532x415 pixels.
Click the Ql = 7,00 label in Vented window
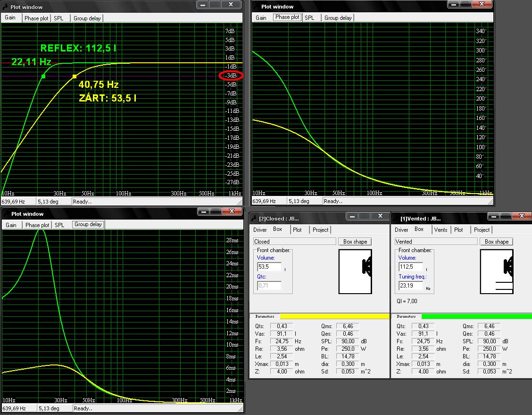[x=407, y=301]
